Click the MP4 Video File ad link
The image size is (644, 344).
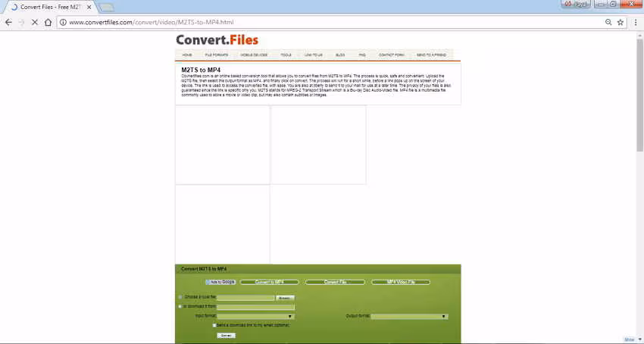401,282
